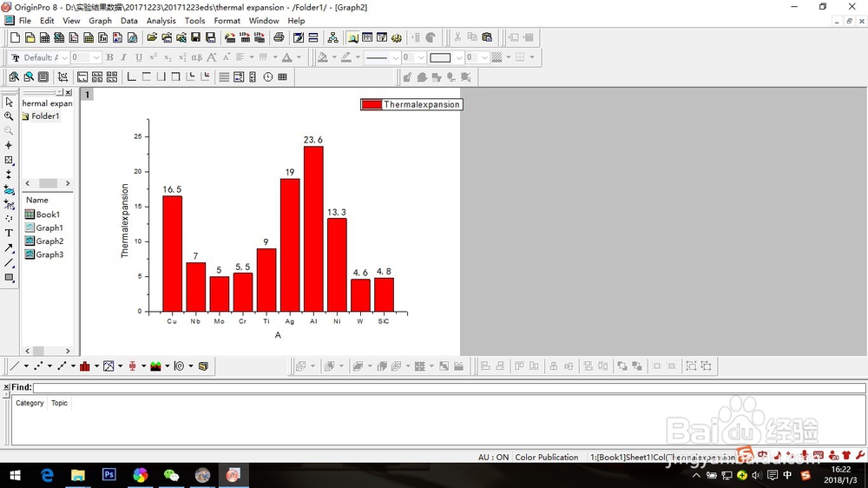This screenshot has height=488, width=868.
Task: Click the Column/Bar chart icon
Action: (85, 366)
